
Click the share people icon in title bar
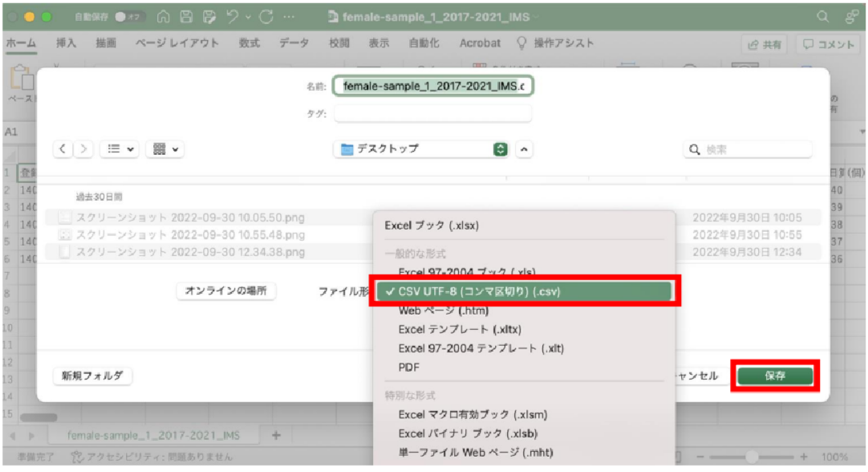coord(852,17)
